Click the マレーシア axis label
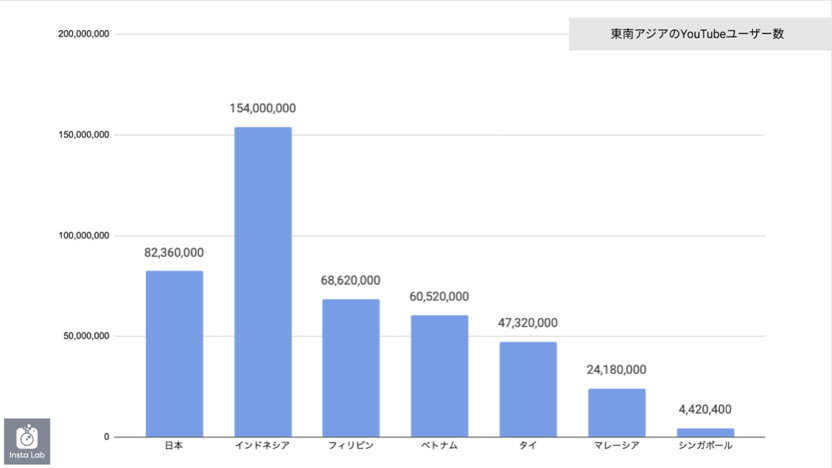 pyautogui.click(x=617, y=446)
